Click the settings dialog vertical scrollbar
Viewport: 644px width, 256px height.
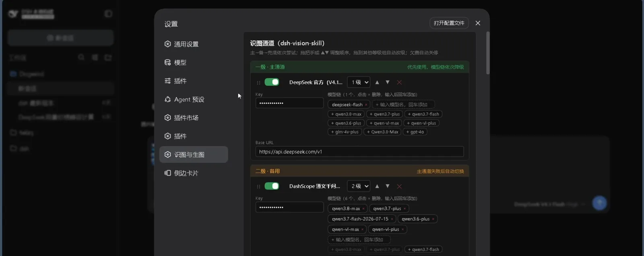488,53
